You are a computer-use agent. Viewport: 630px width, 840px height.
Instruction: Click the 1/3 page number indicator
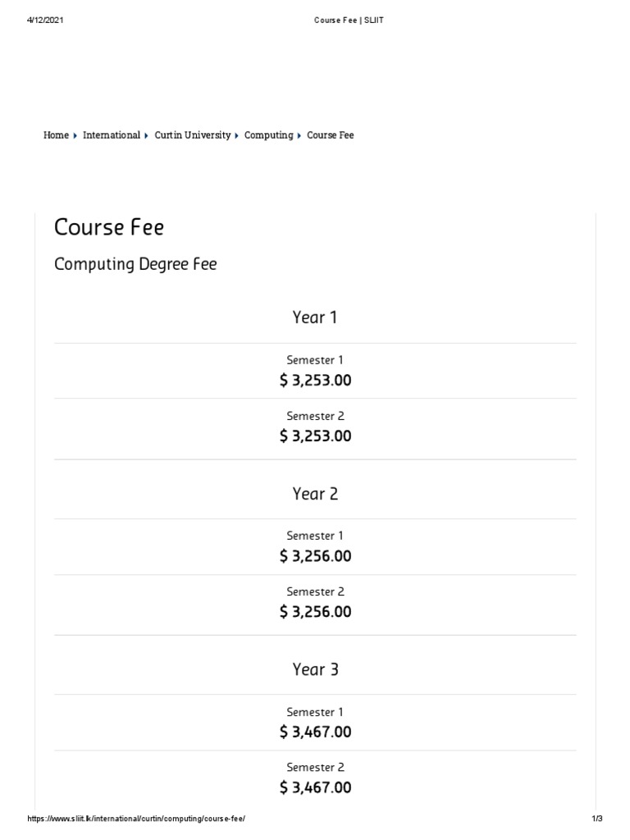click(596, 819)
